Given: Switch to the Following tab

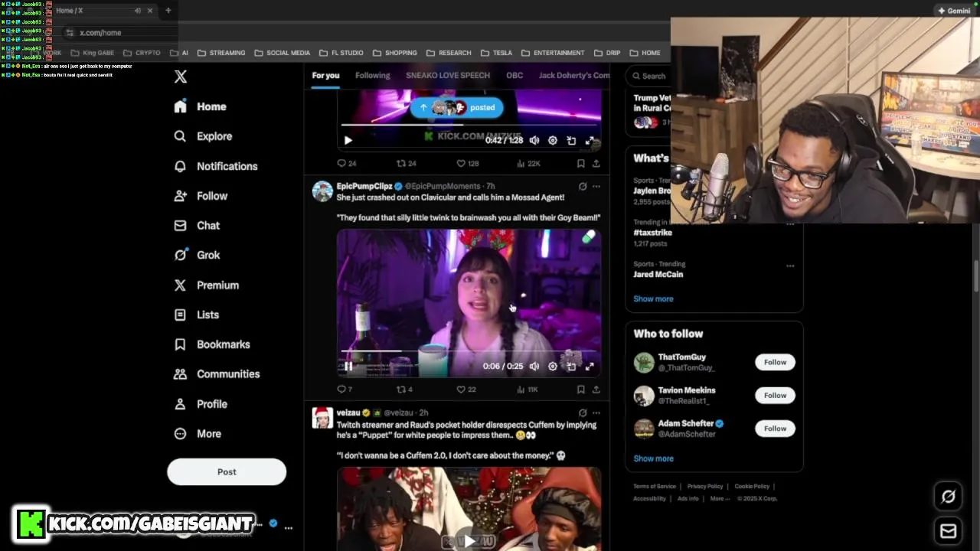Looking at the screenshot, I should pyautogui.click(x=373, y=76).
